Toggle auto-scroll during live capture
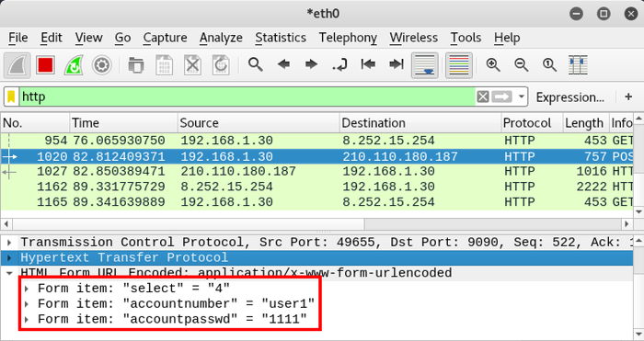This screenshot has height=341, width=644. click(425, 65)
